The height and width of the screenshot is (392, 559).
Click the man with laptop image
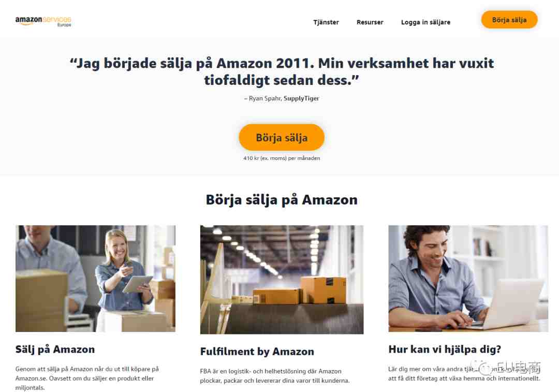[468, 279]
